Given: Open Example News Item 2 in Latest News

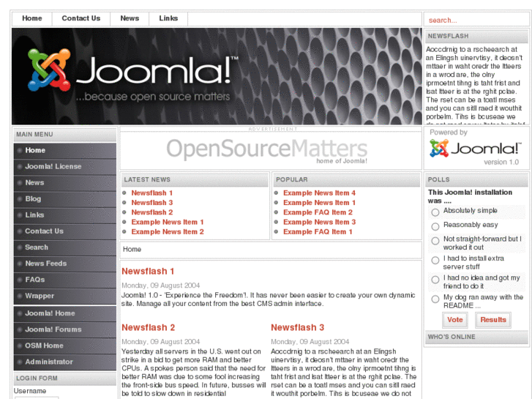Looking at the screenshot, I should coord(168,232).
